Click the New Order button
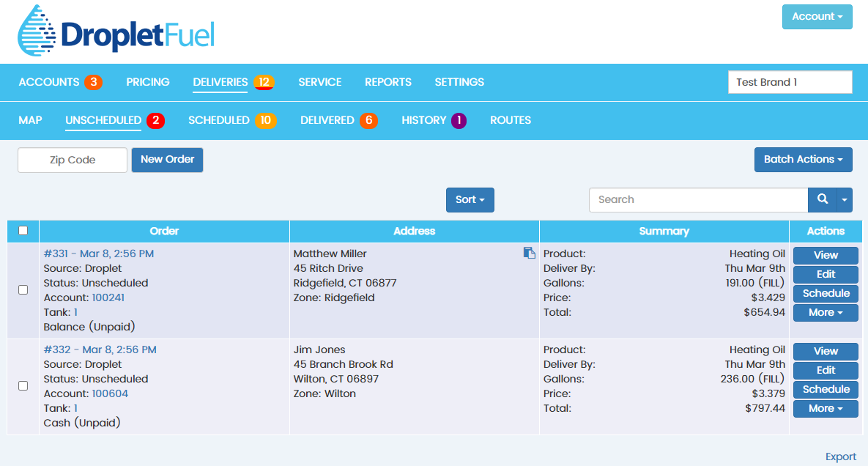The height and width of the screenshot is (466, 868). [167, 159]
